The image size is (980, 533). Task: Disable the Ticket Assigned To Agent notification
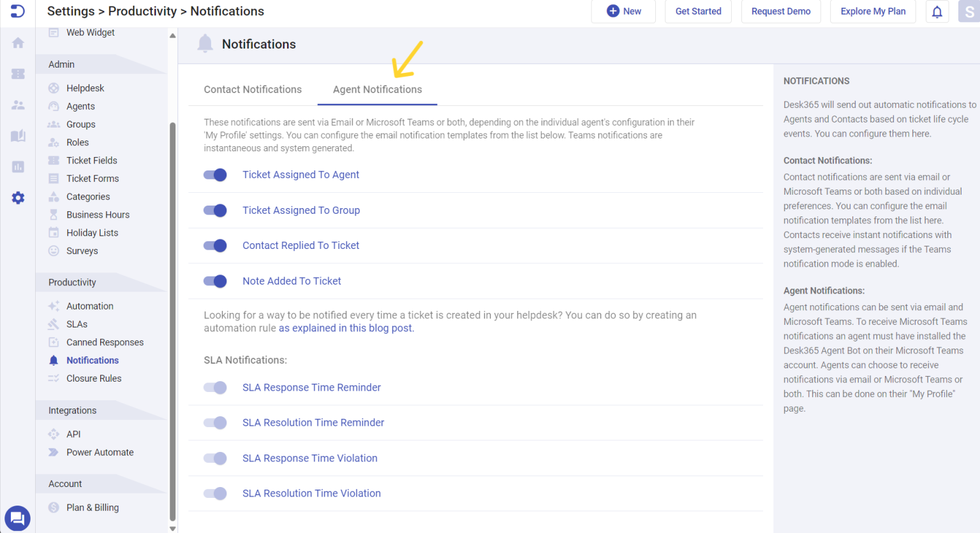tap(215, 175)
